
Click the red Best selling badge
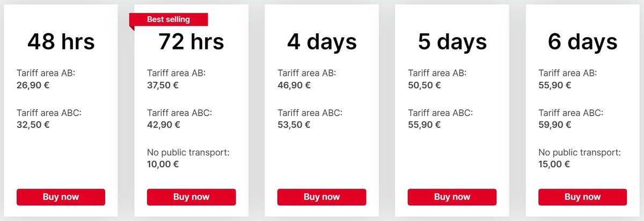pyautogui.click(x=169, y=20)
